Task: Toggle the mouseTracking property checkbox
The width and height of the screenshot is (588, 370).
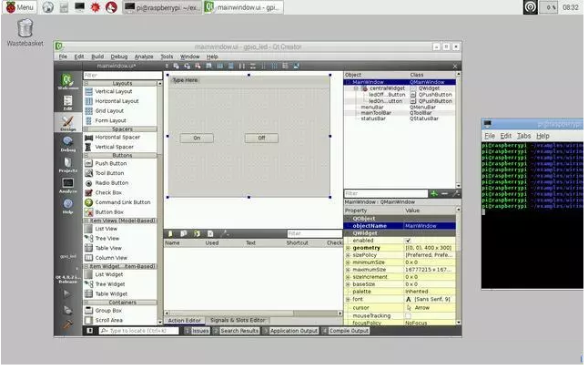Action: coord(407,315)
